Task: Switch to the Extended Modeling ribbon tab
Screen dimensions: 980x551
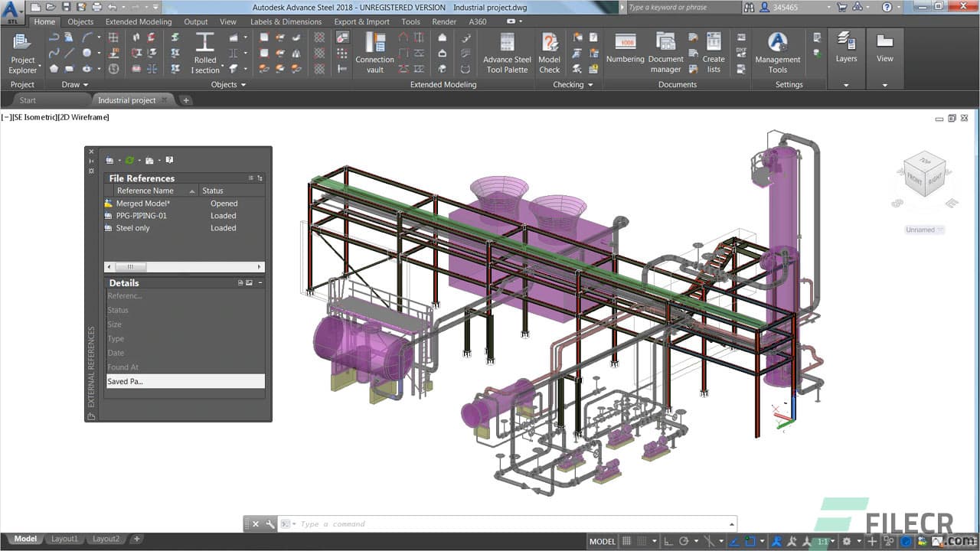Action: (138, 21)
